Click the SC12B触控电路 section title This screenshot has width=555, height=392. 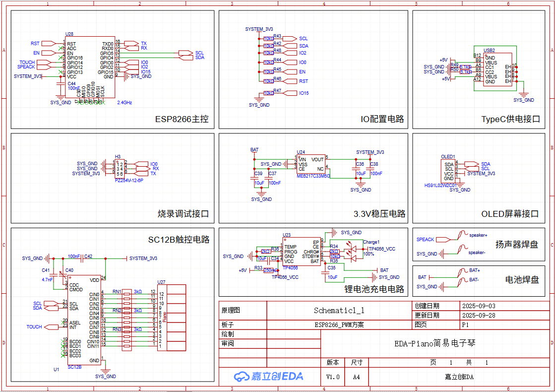click(179, 240)
